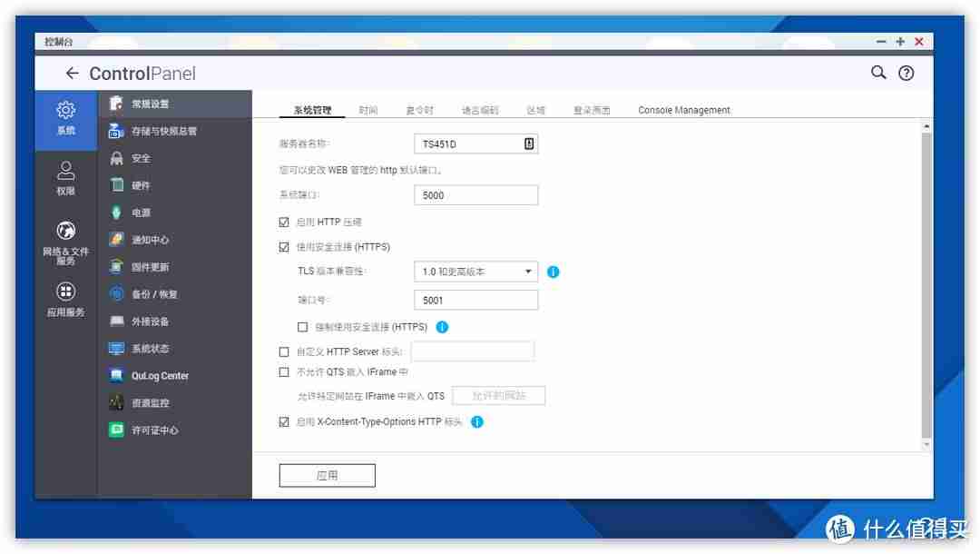Click the 通知中心 icon
The width and height of the screenshot is (980, 554).
tap(116, 240)
